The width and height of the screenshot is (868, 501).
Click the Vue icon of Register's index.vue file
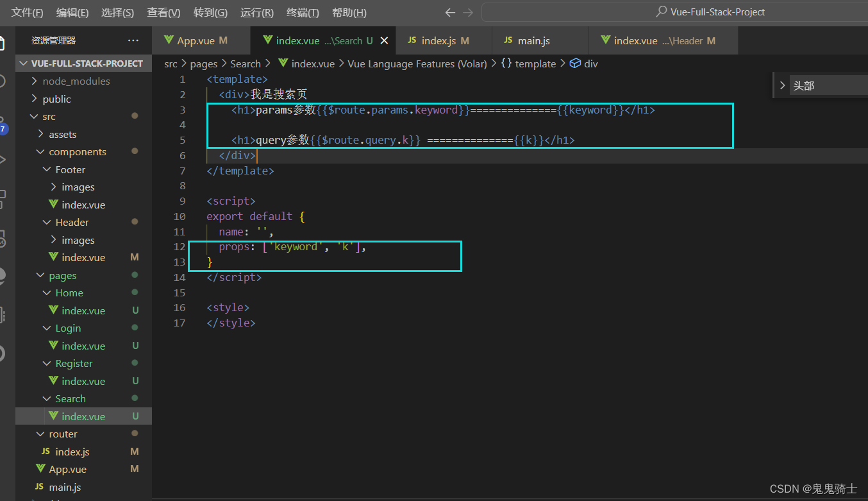click(x=54, y=381)
